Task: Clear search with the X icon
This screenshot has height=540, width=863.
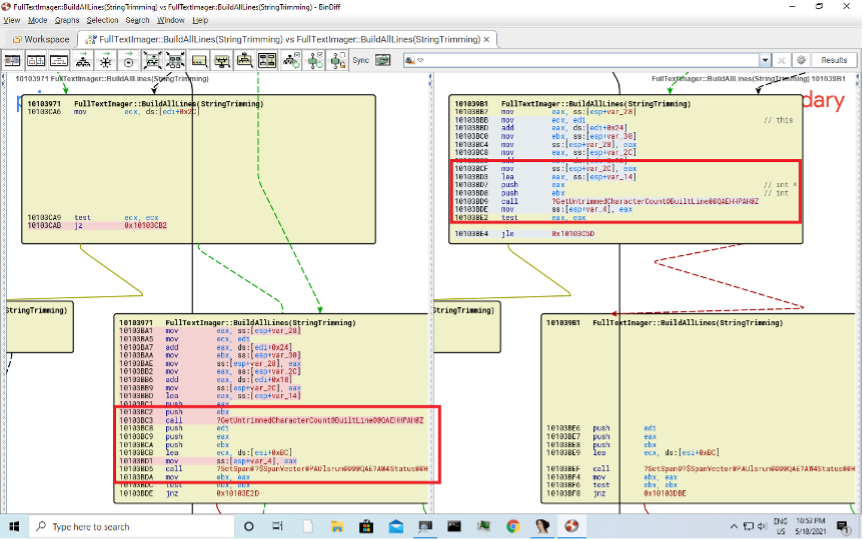Action: coord(782,60)
